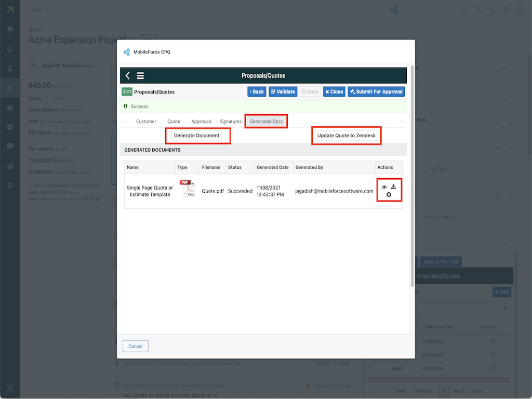This screenshot has height=399, width=532.
Task: Select the Signatures tab
Action: (230, 122)
